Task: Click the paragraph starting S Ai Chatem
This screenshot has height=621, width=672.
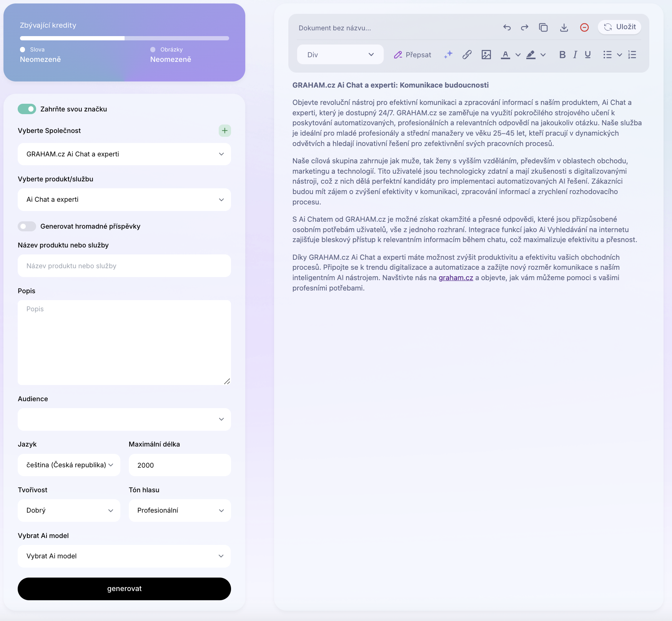Action: tap(465, 229)
